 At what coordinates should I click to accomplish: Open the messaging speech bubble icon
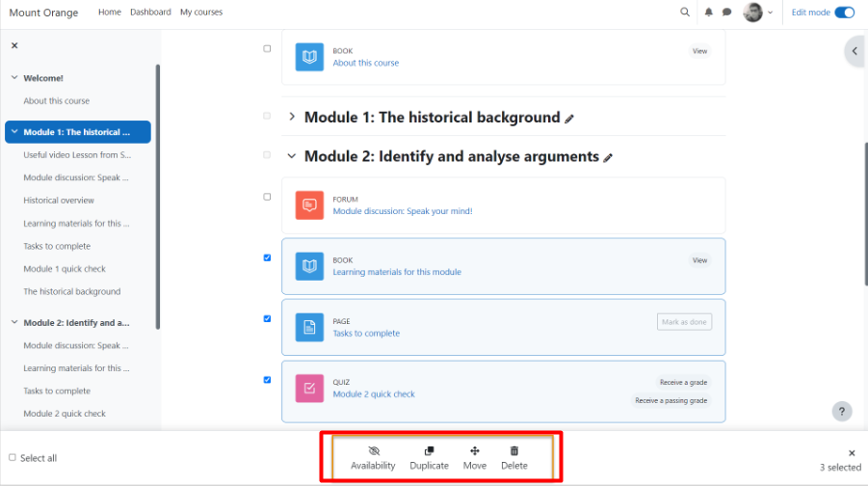(x=727, y=13)
